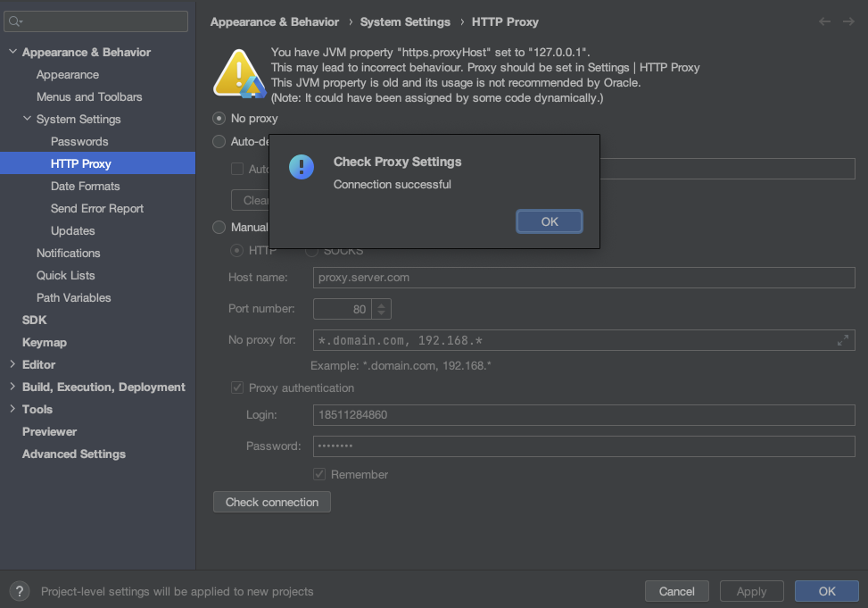Viewport: 868px width, 608px height.
Task: Click the info icon in Check Proxy Settings dialog
Action: pyautogui.click(x=301, y=167)
